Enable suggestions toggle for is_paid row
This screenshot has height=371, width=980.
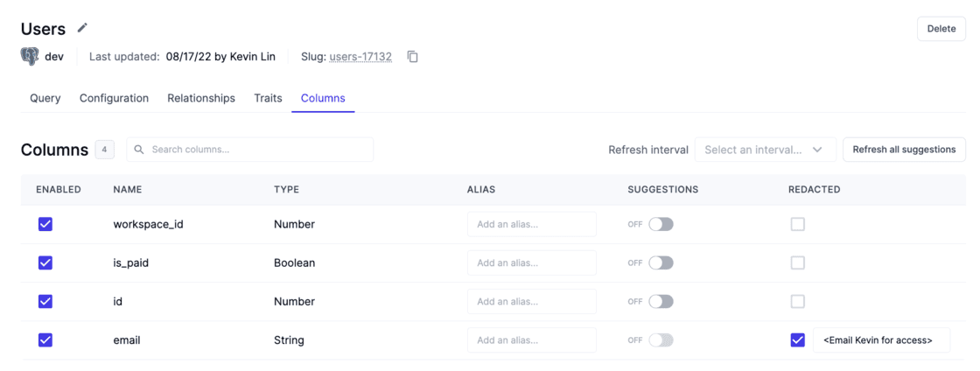click(x=661, y=262)
